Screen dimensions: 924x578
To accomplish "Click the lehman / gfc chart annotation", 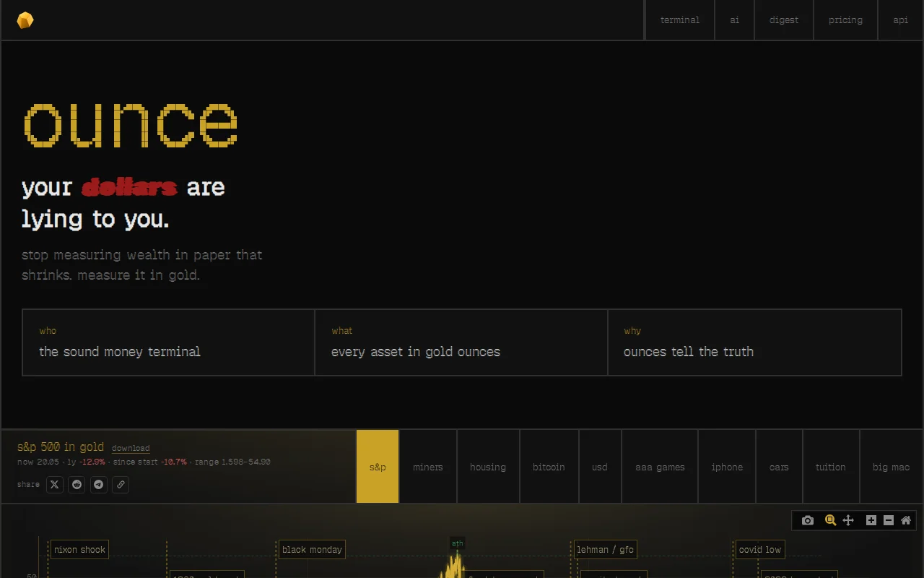I will pos(605,550).
